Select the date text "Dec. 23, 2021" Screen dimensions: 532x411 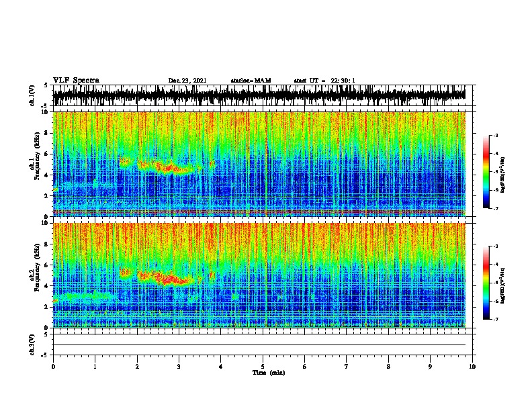pos(187,81)
